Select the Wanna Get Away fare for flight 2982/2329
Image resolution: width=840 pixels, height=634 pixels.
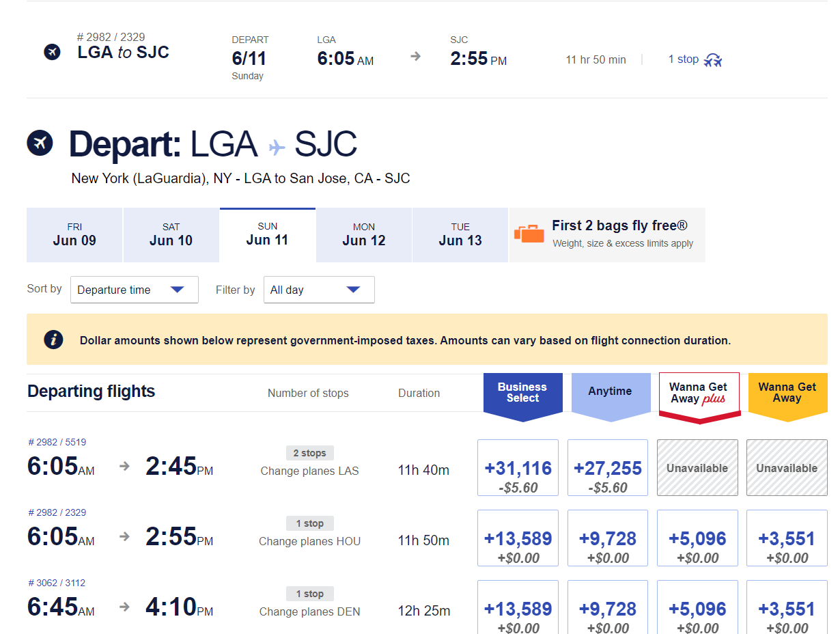point(786,537)
